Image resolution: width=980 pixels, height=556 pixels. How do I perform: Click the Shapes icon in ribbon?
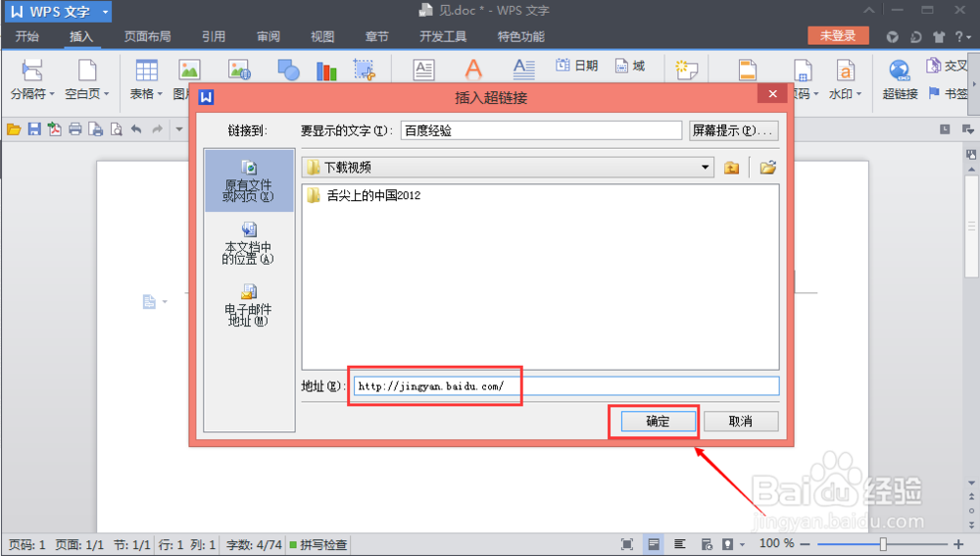pyautogui.click(x=288, y=70)
